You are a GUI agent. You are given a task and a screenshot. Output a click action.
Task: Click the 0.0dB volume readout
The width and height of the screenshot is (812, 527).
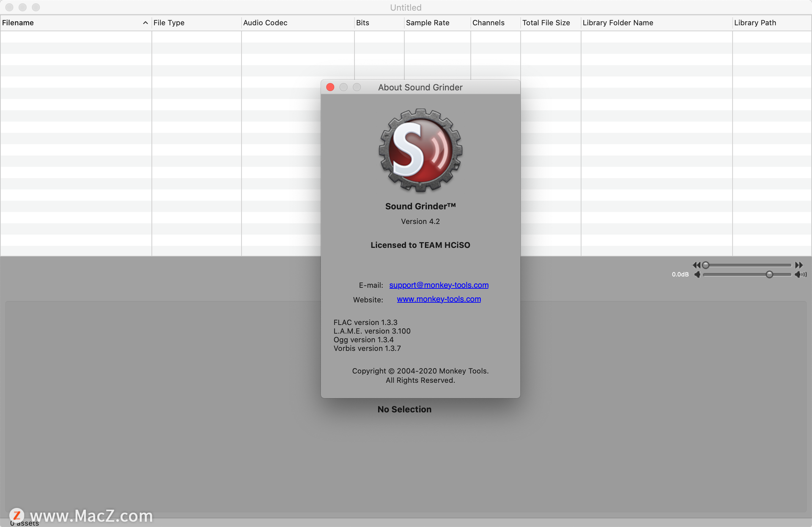680,274
